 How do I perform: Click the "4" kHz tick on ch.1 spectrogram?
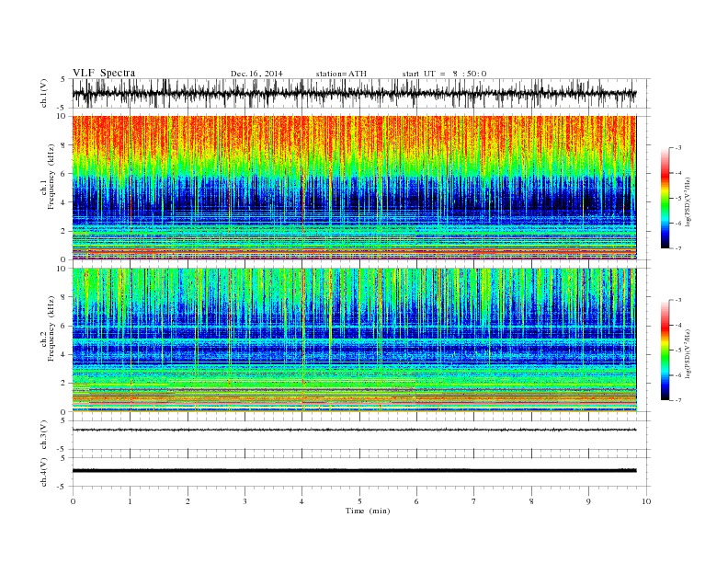64,202
